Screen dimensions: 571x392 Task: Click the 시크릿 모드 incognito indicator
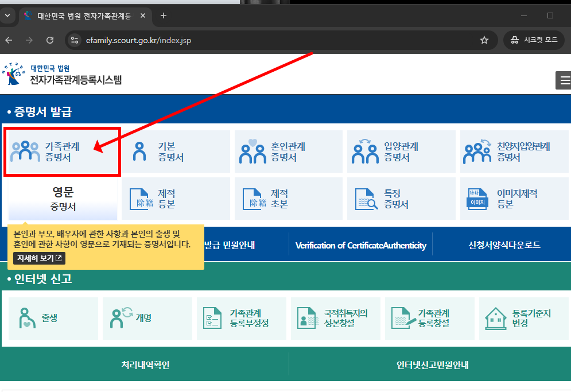point(534,40)
